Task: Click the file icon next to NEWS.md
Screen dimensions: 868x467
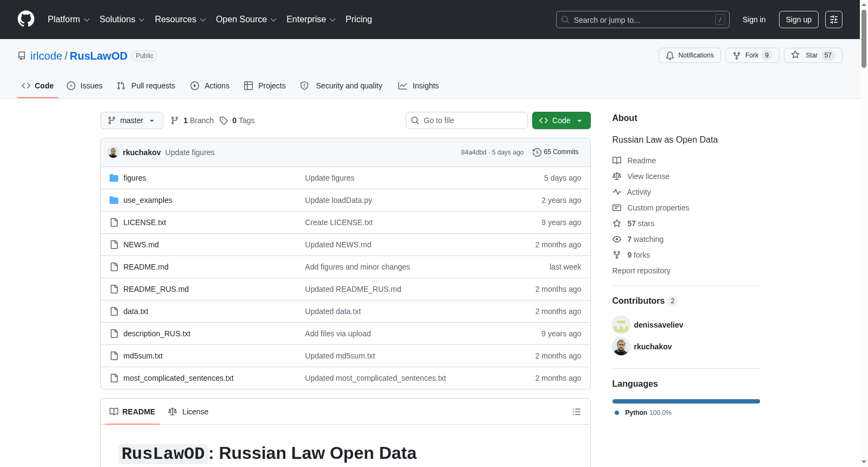Action: (114, 245)
